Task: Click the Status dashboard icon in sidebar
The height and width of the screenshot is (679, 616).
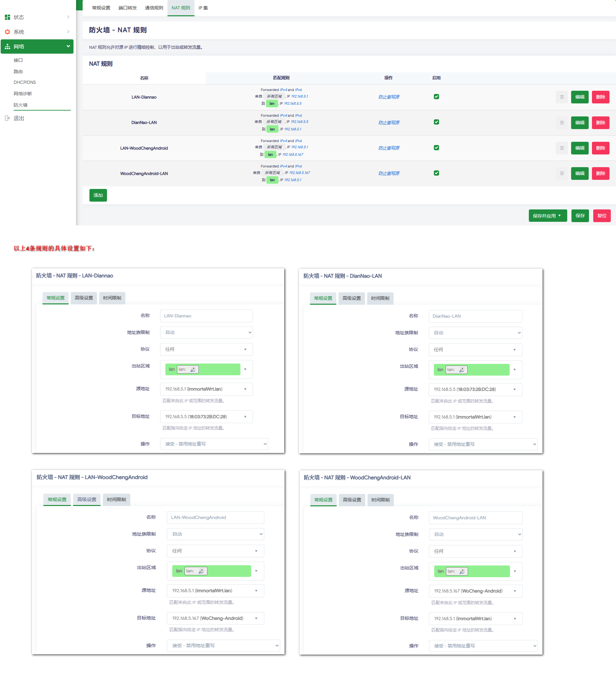Action: (x=7, y=17)
